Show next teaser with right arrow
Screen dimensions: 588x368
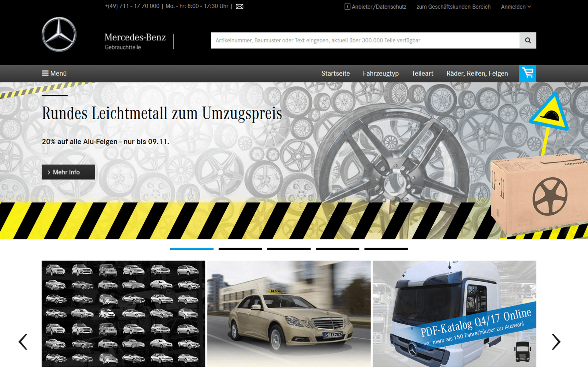click(556, 342)
